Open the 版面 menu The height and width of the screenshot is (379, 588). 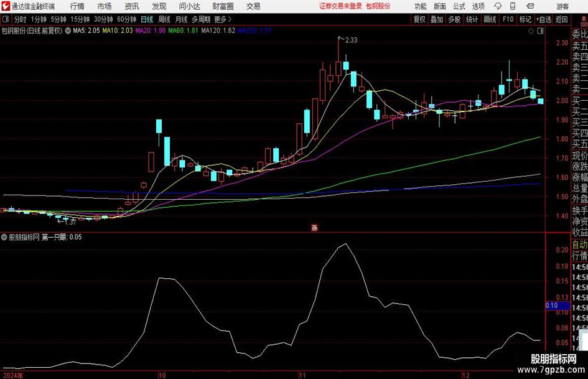coord(440,6)
